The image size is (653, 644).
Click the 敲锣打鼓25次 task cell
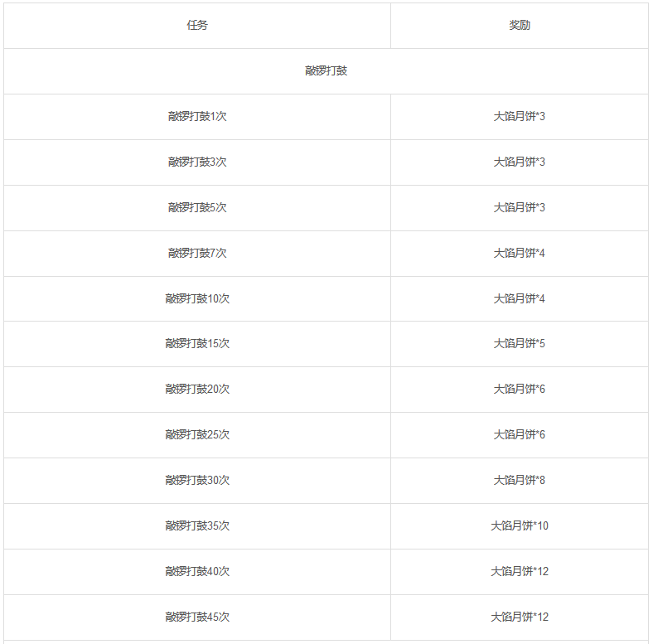197,435
